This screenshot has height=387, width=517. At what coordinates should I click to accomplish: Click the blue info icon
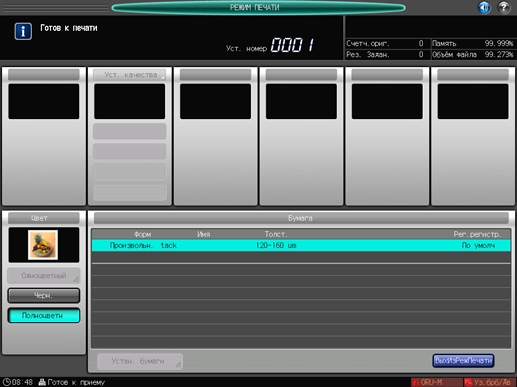click(x=23, y=31)
